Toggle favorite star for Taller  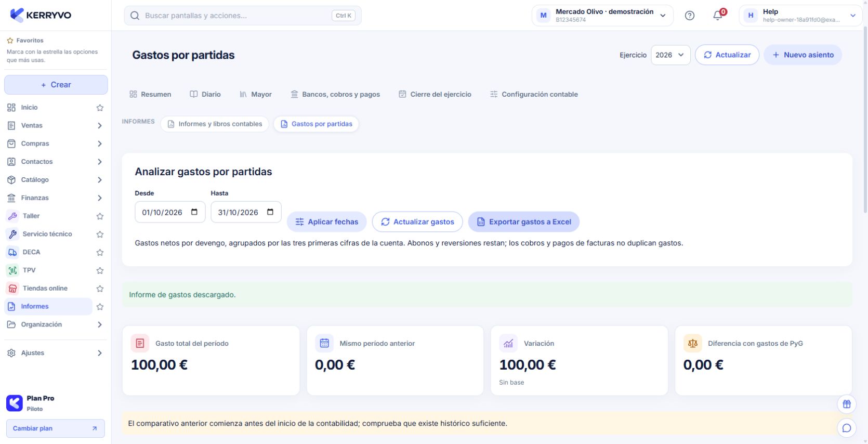(x=100, y=216)
